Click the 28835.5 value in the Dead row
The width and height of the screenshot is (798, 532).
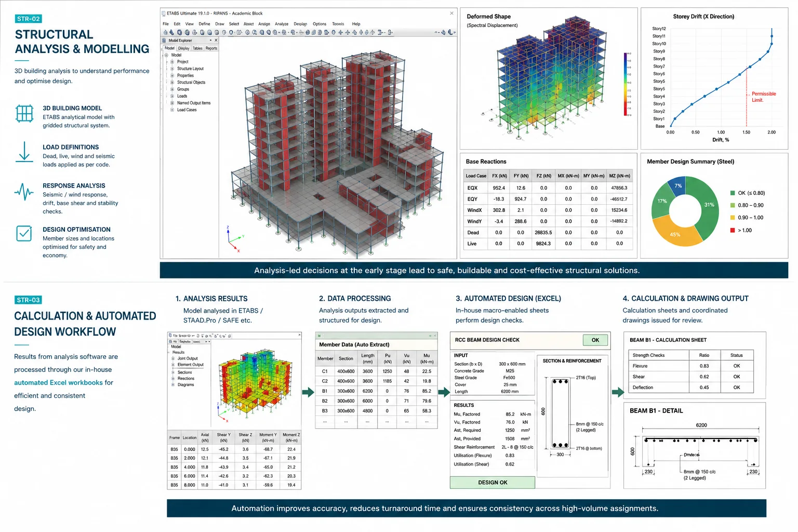pyautogui.click(x=543, y=233)
